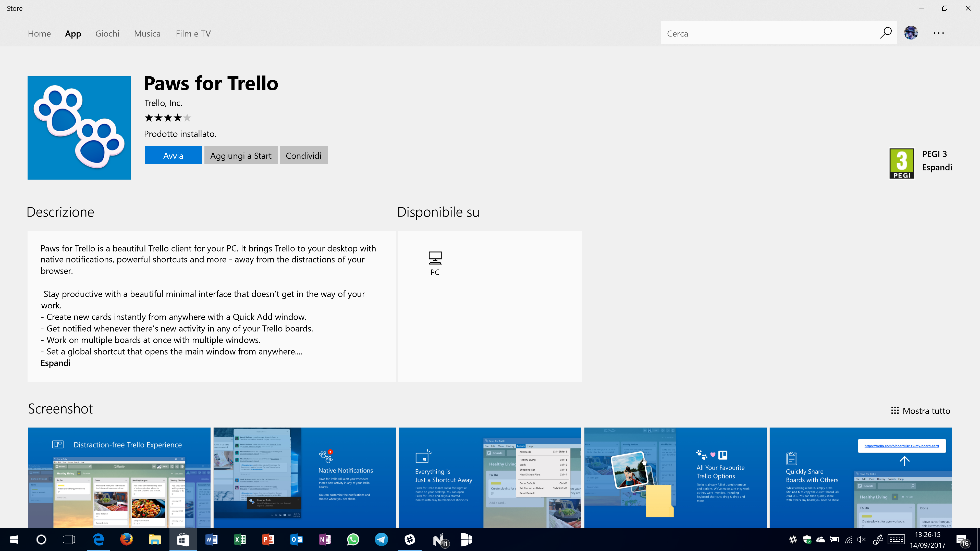
Task: Open the Film e TV tab
Action: 193,33
